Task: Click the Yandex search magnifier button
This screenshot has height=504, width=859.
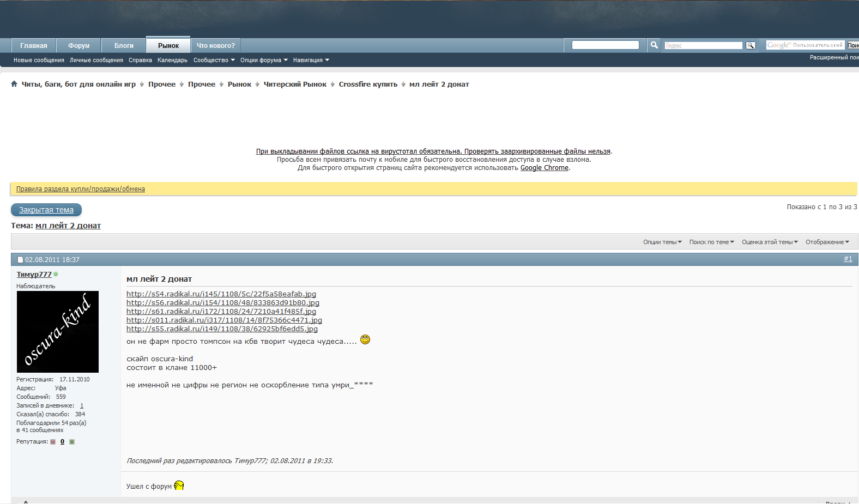Action: click(751, 46)
